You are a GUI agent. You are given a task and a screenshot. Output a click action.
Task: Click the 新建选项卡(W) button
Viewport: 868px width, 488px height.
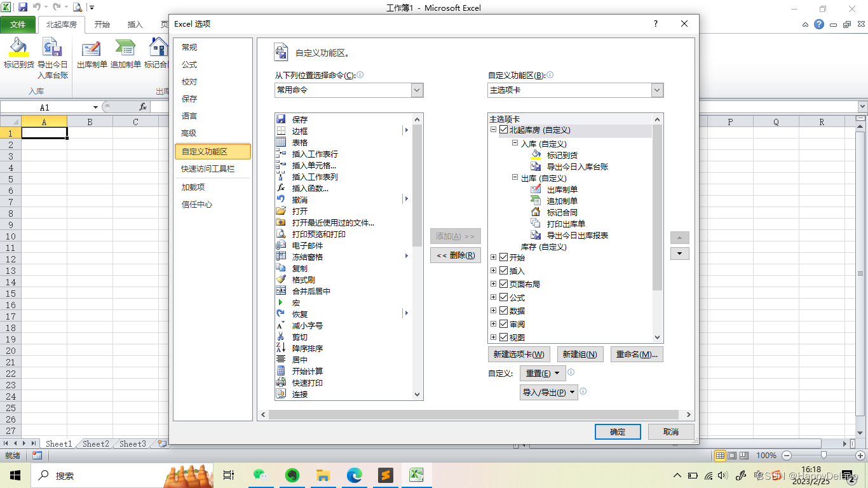(519, 355)
